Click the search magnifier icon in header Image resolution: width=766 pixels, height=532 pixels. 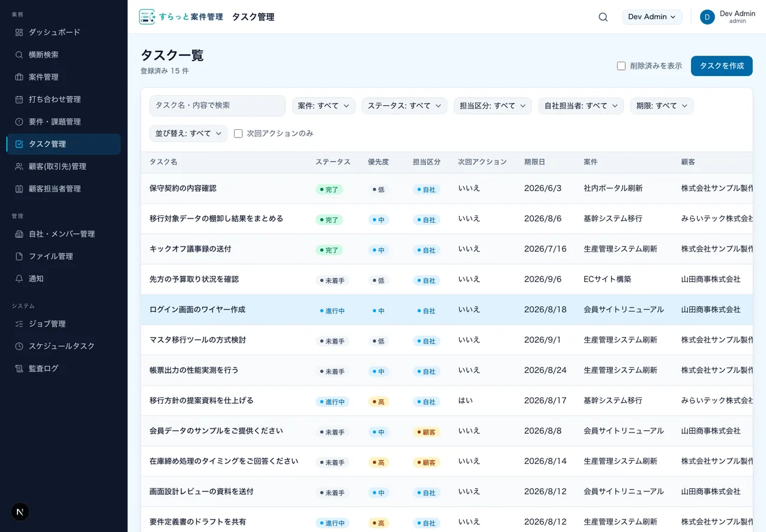pos(603,17)
